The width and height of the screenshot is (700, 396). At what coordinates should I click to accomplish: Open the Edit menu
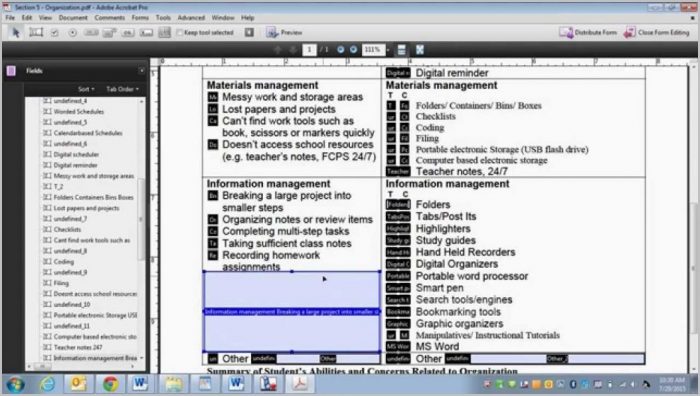pos(27,18)
